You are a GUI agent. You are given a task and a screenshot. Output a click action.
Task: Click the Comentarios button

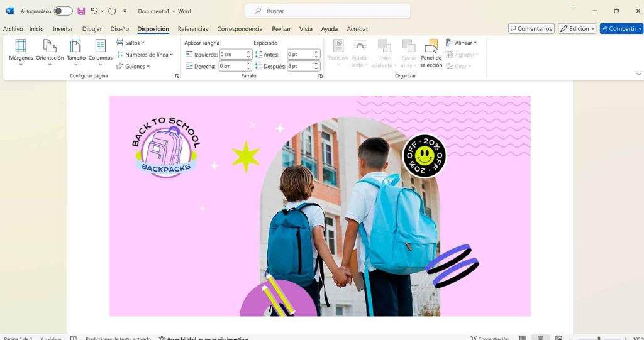(x=531, y=28)
